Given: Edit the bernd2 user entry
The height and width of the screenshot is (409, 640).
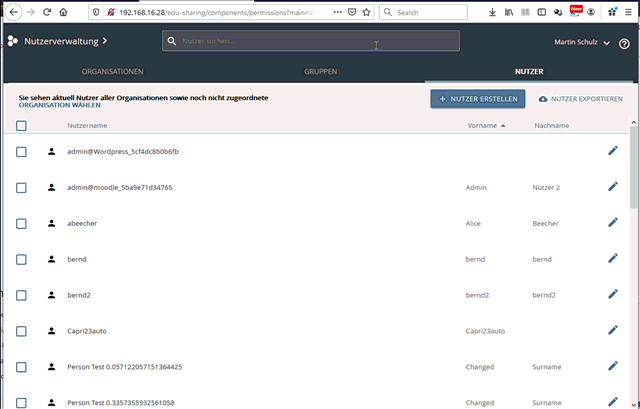Looking at the screenshot, I should pos(613,295).
